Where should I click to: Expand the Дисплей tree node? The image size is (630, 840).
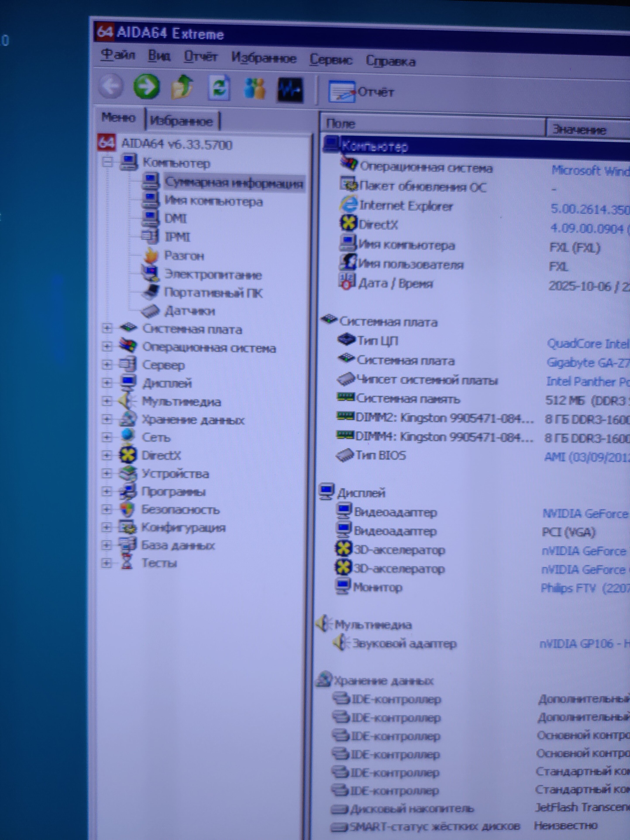[x=107, y=382]
